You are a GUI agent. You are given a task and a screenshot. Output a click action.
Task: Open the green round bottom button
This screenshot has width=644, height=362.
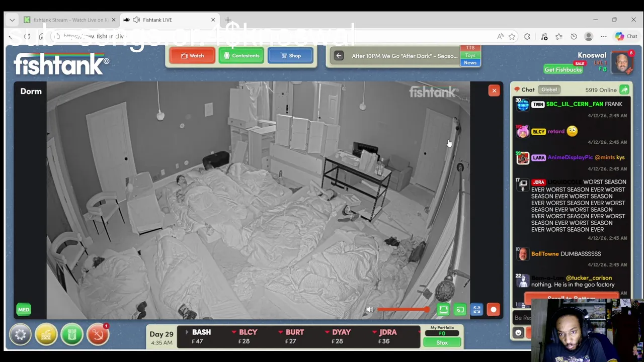point(72,335)
